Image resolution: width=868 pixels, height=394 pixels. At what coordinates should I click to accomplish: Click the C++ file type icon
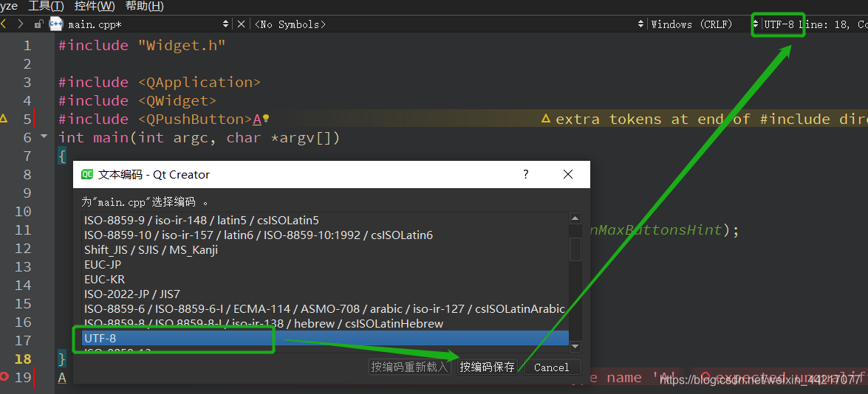[56, 24]
